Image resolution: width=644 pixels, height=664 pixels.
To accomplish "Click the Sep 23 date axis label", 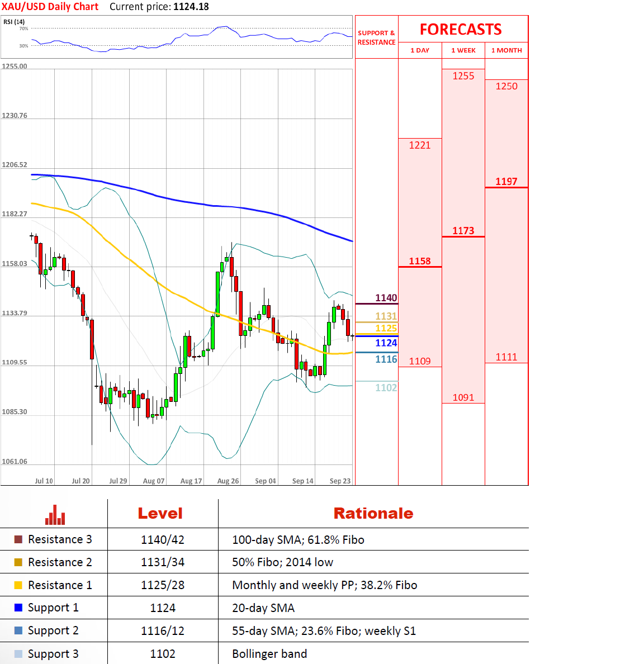I will click(340, 481).
